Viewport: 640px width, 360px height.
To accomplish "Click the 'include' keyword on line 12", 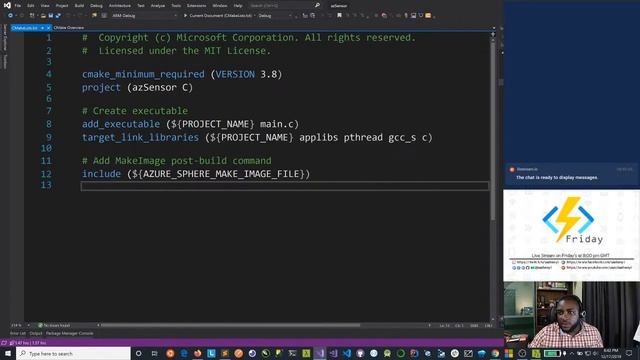I will click(x=101, y=174).
